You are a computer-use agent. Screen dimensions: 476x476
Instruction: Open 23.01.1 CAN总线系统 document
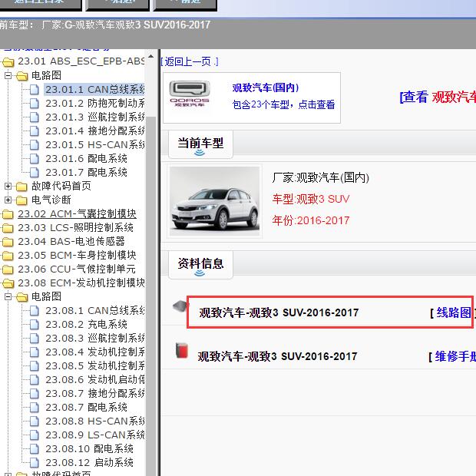point(94,90)
